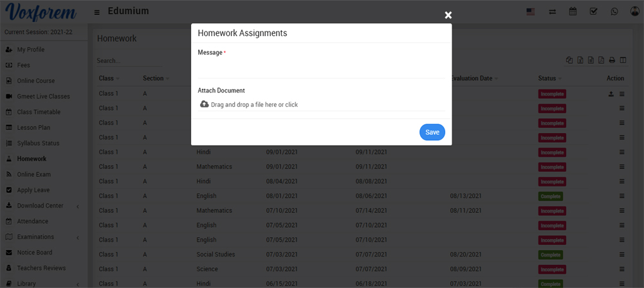Click the Save button
The height and width of the screenshot is (288, 644).
432,132
